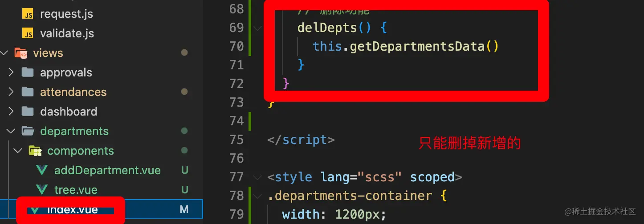Click the Vue icon beside tree.vue
The height and width of the screenshot is (224, 644).
(42, 190)
